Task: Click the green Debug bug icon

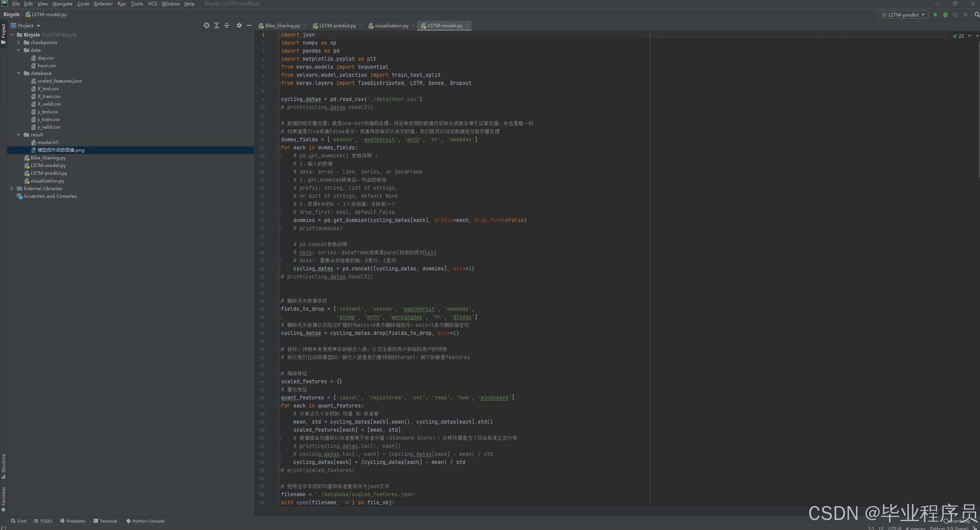Action: [945, 15]
